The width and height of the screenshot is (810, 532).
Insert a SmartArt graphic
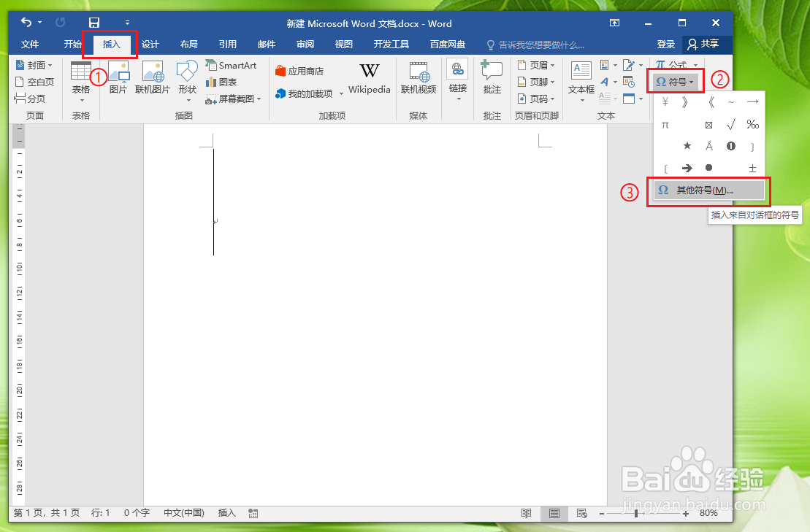coord(231,65)
